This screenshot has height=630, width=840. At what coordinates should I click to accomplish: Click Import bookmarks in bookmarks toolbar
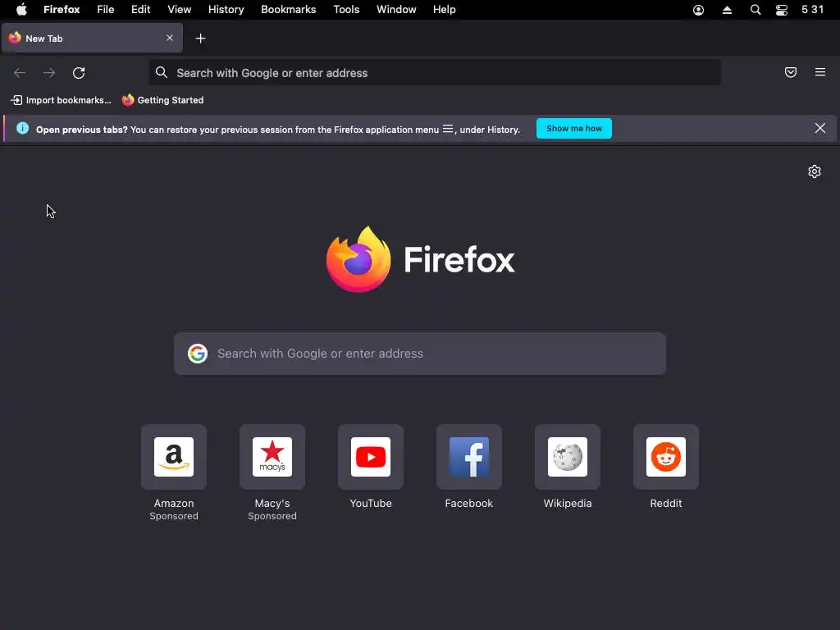pyautogui.click(x=61, y=100)
